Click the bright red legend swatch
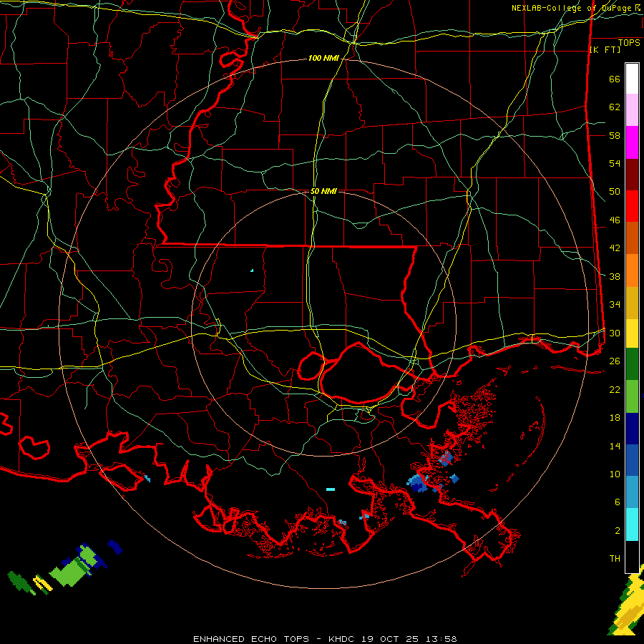The image size is (644, 644). tap(632, 206)
